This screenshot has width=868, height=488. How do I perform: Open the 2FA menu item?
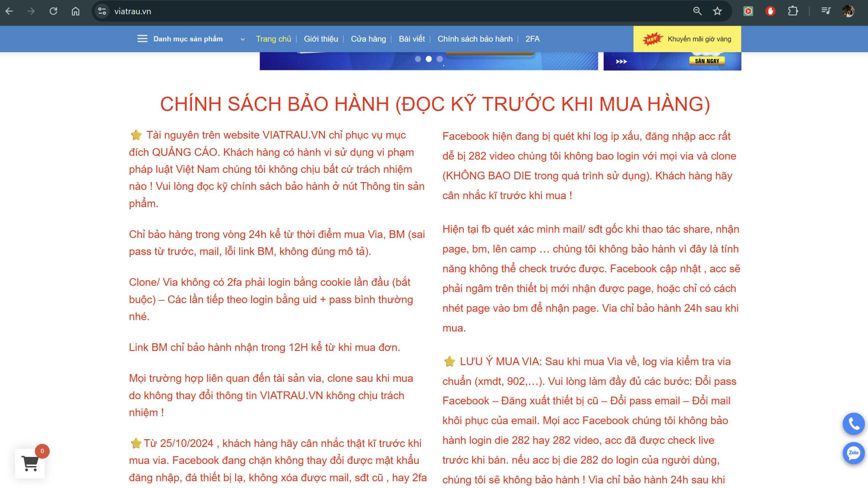[532, 39]
